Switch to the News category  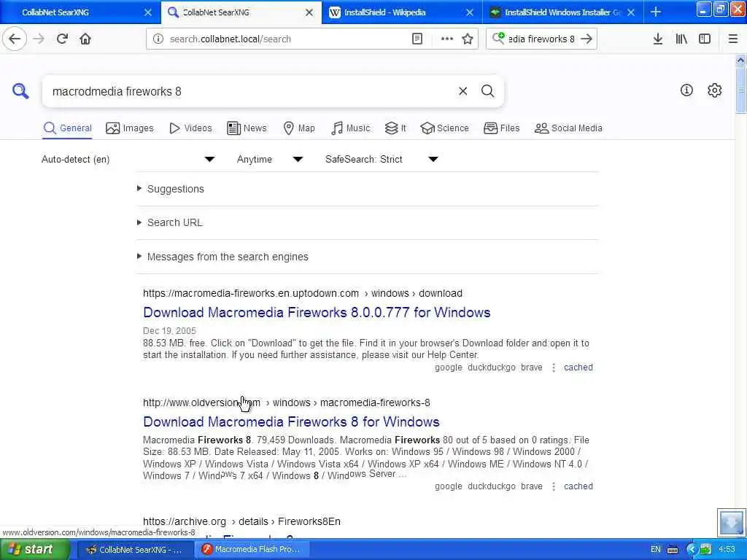pos(247,128)
